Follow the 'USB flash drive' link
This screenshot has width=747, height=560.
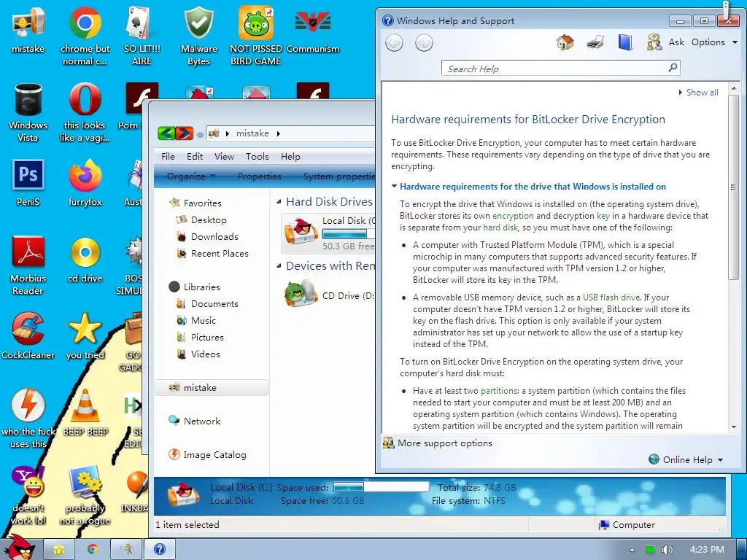(x=611, y=297)
